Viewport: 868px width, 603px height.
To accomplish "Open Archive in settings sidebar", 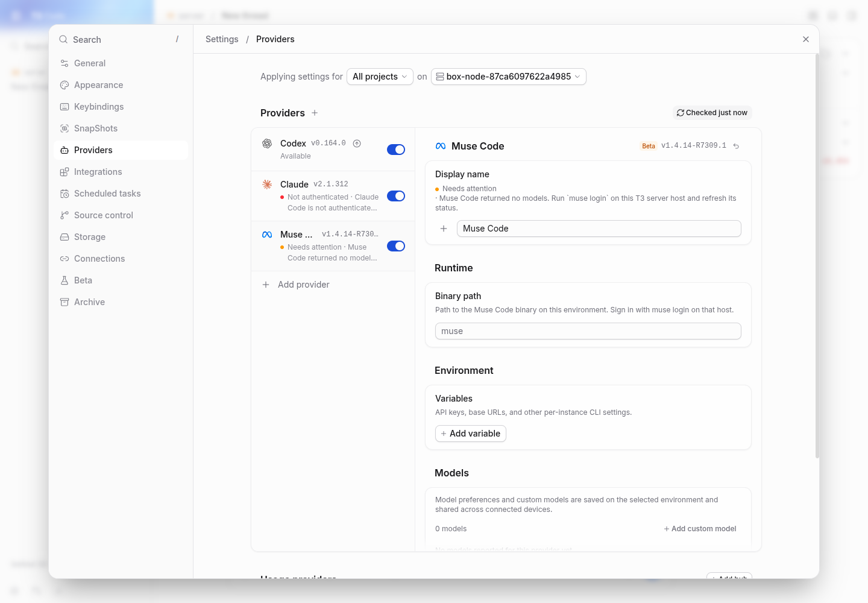I will tap(121, 302).
